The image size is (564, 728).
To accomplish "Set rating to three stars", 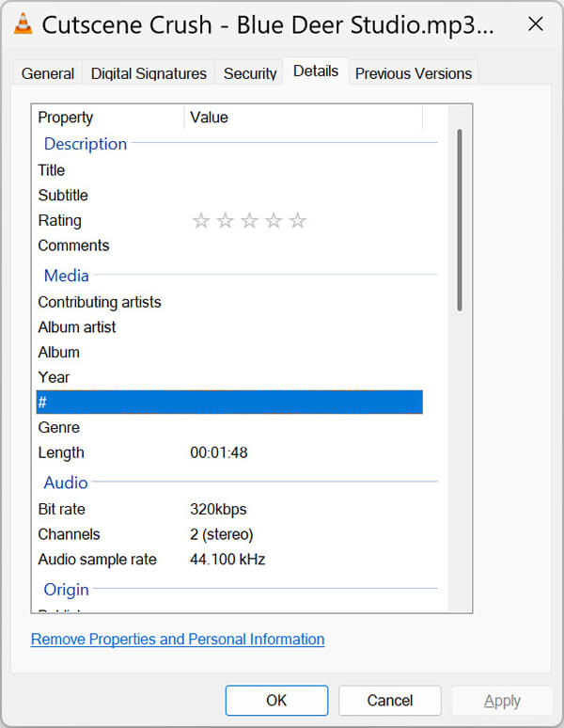I will click(249, 220).
